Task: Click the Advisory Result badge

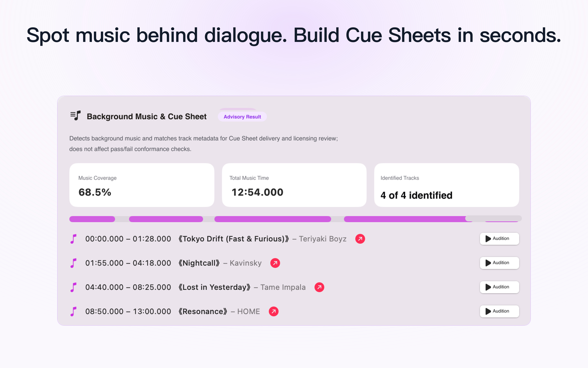Action: (x=242, y=117)
